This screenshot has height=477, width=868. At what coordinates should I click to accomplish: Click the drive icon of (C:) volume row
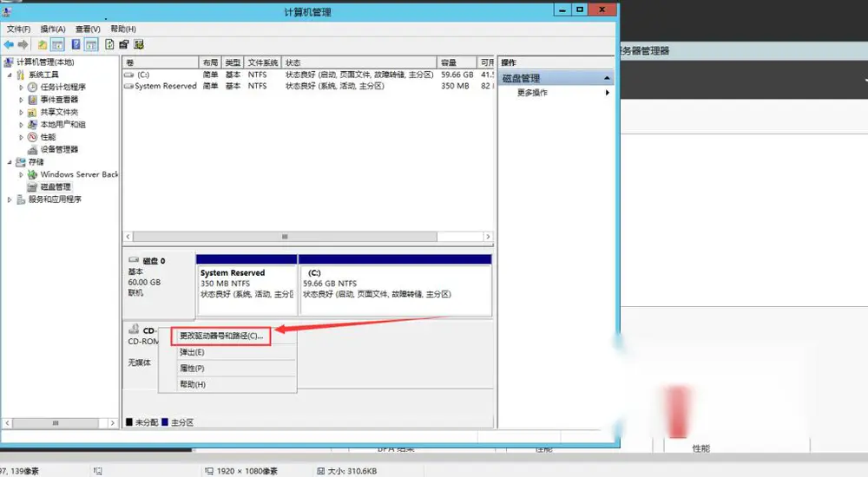[129, 75]
